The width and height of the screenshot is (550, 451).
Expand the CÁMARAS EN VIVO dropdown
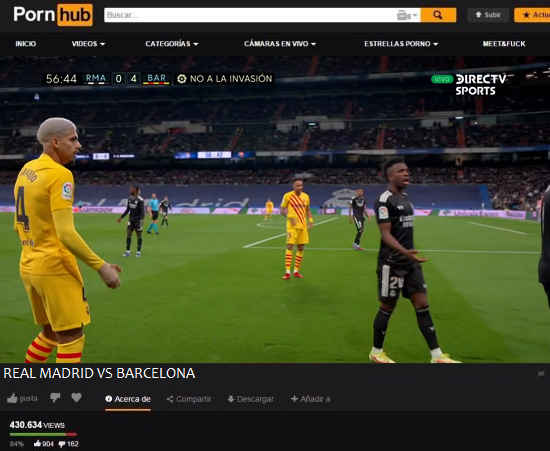click(x=280, y=44)
